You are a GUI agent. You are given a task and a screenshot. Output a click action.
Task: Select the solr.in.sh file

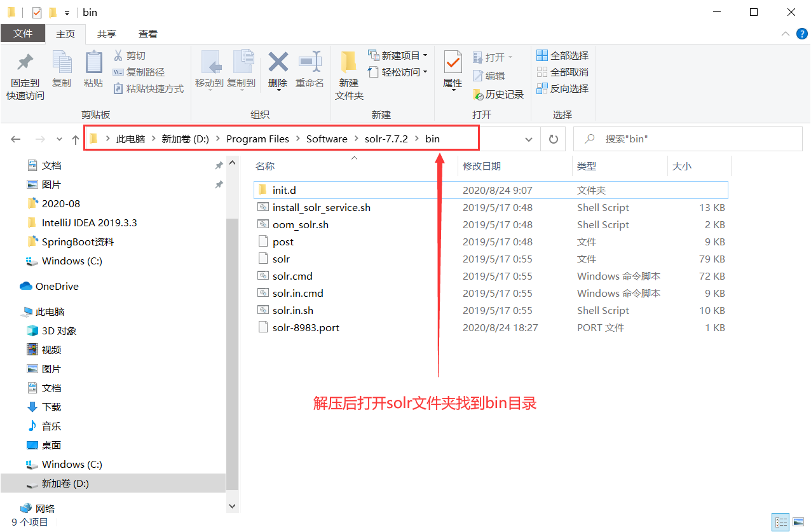click(x=491, y=310)
